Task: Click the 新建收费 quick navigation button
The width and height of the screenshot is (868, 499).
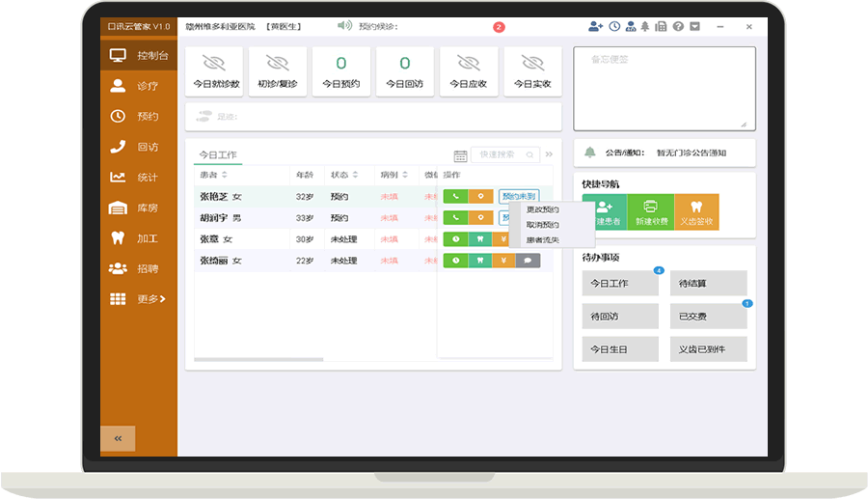Action: (x=650, y=211)
